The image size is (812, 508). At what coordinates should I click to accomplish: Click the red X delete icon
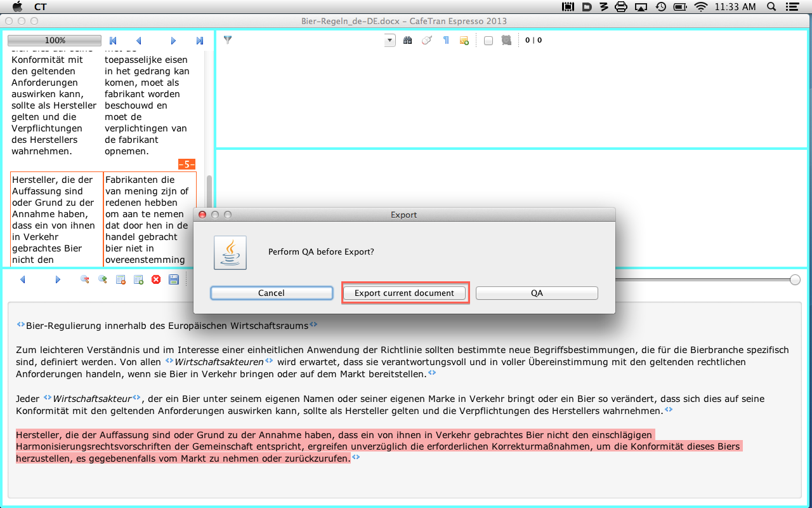156,279
